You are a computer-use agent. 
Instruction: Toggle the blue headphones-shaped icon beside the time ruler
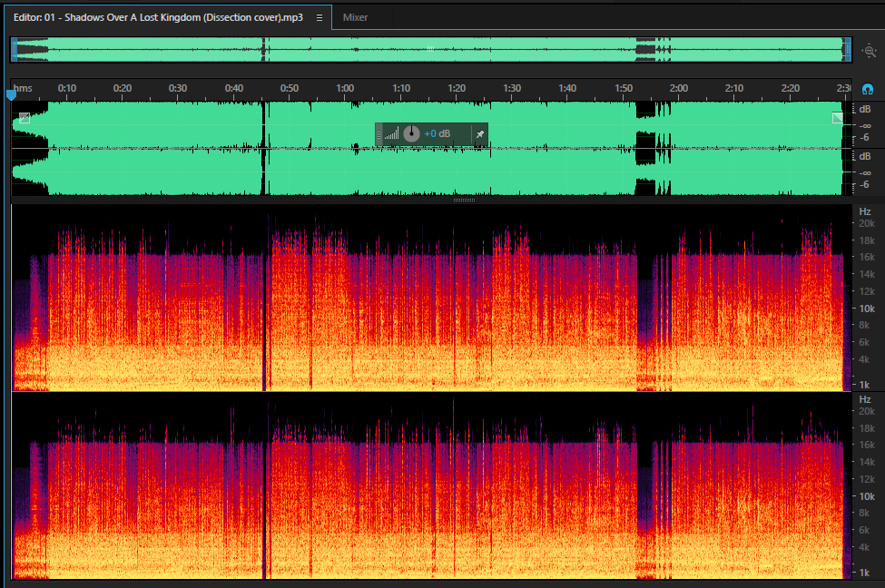[868, 89]
